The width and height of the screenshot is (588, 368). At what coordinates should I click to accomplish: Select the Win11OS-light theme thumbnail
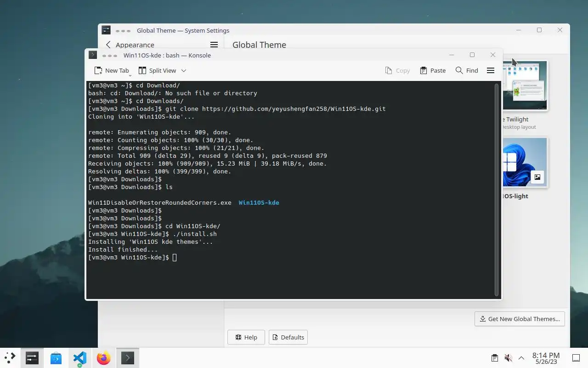[526, 162]
